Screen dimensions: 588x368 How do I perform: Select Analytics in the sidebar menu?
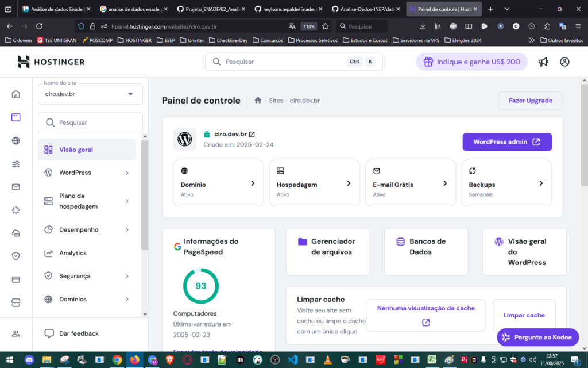pyautogui.click(x=73, y=253)
